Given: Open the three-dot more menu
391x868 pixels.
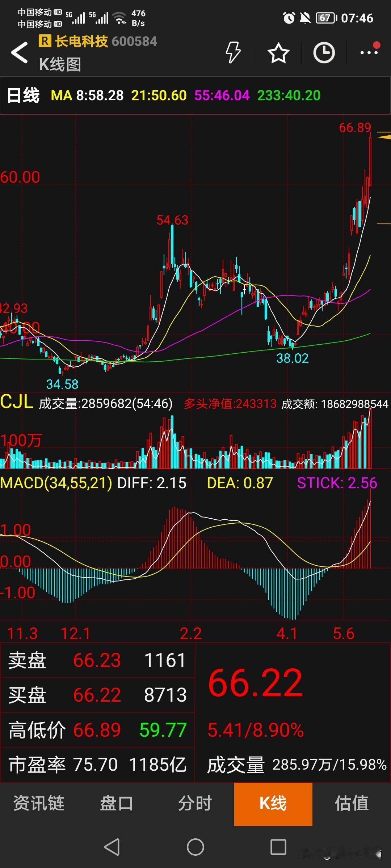Looking at the screenshot, I should coord(369,53).
